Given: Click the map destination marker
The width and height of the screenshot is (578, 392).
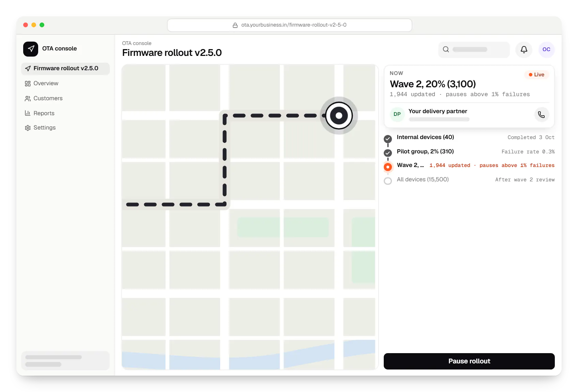Looking at the screenshot, I should coord(339,116).
